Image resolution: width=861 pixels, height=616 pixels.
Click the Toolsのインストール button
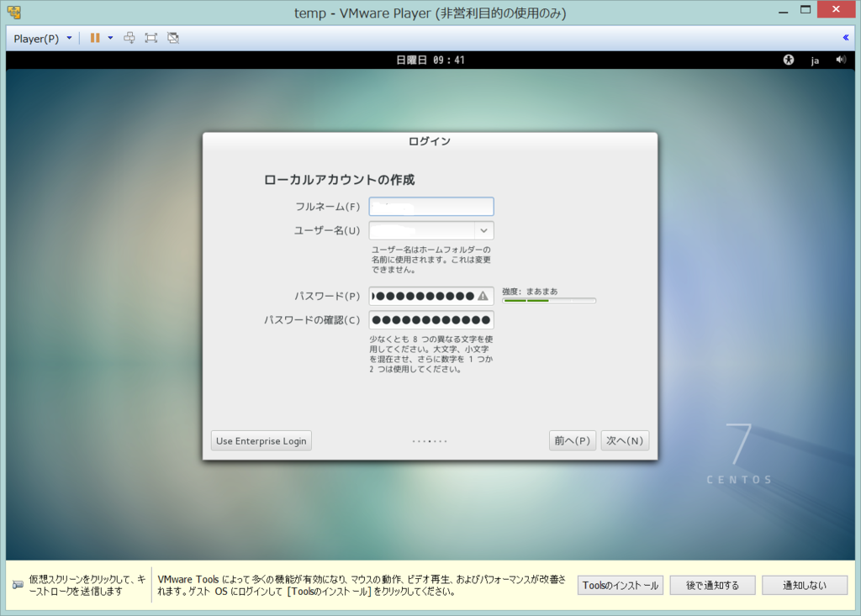pyautogui.click(x=621, y=585)
